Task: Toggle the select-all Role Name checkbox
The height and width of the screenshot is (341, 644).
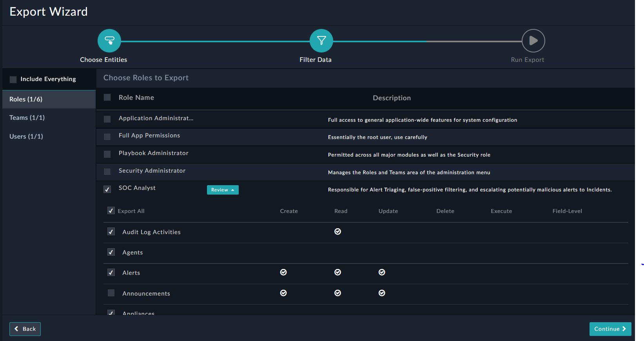Action: click(107, 97)
